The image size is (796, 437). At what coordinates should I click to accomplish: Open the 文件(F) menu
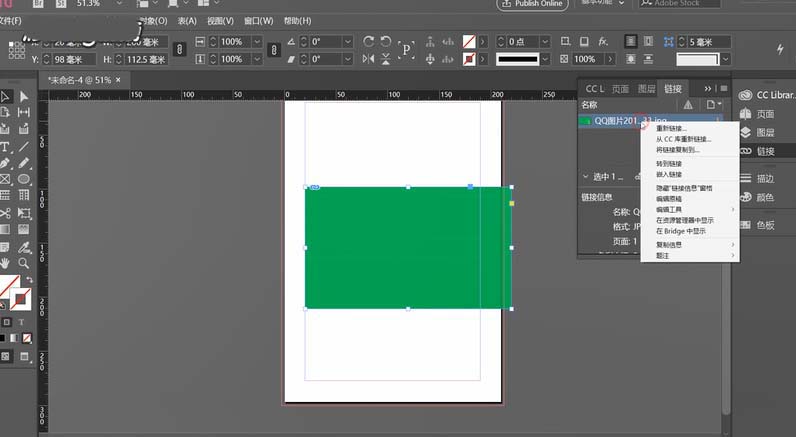pos(11,21)
